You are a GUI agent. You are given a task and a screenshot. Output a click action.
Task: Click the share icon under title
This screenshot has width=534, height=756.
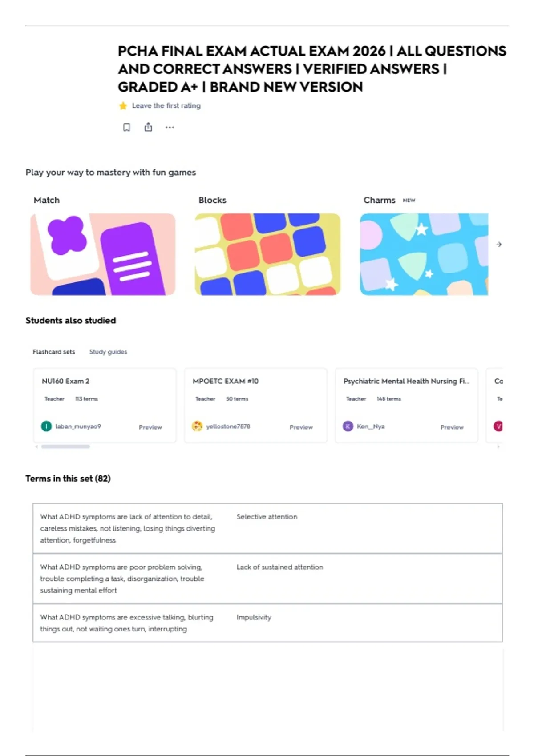148,127
